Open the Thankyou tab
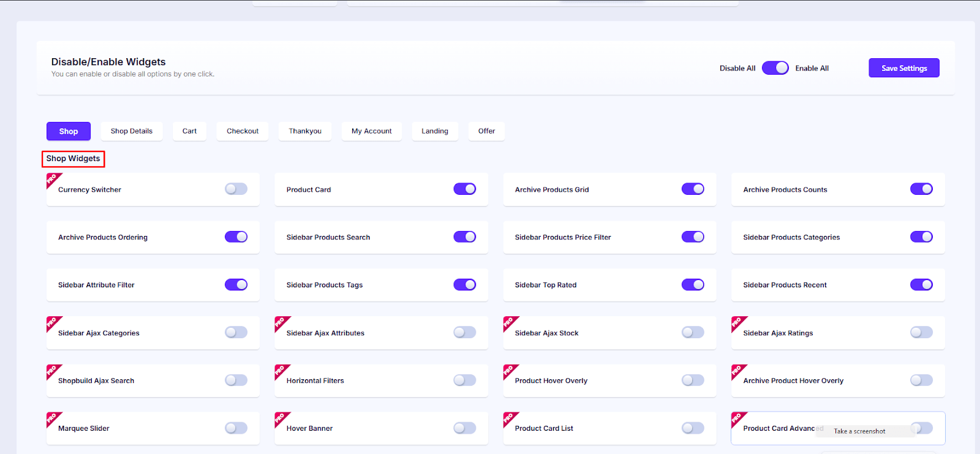Image resolution: width=980 pixels, height=454 pixels. coord(305,131)
